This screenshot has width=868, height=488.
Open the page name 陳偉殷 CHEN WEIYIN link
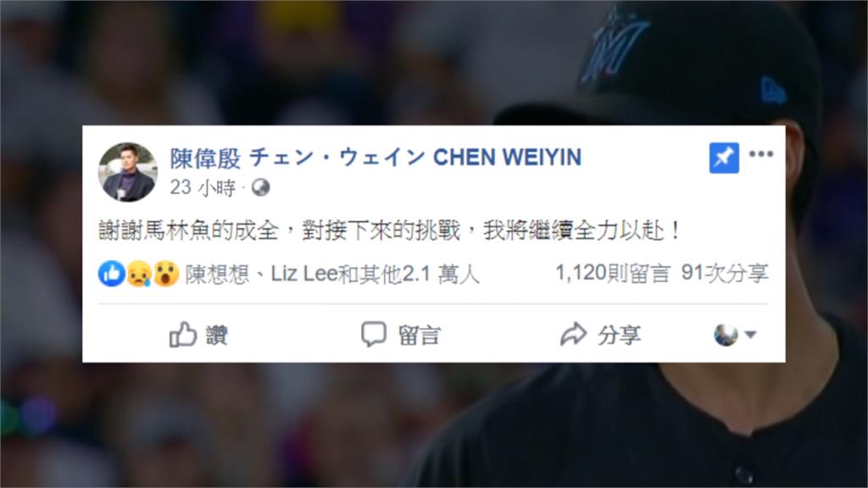376,158
